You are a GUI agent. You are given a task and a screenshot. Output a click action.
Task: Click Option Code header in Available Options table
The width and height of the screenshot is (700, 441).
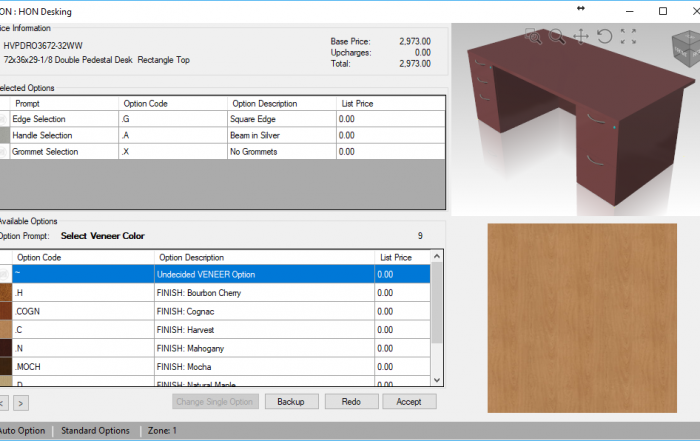coord(83,258)
